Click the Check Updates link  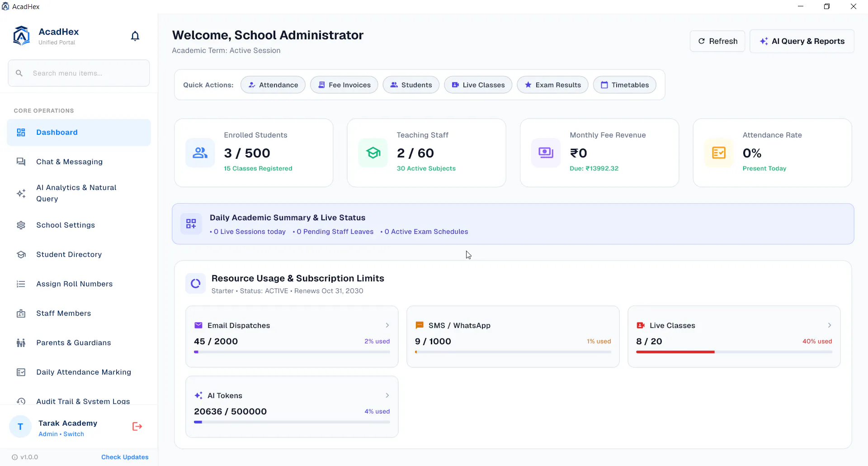[125, 457]
